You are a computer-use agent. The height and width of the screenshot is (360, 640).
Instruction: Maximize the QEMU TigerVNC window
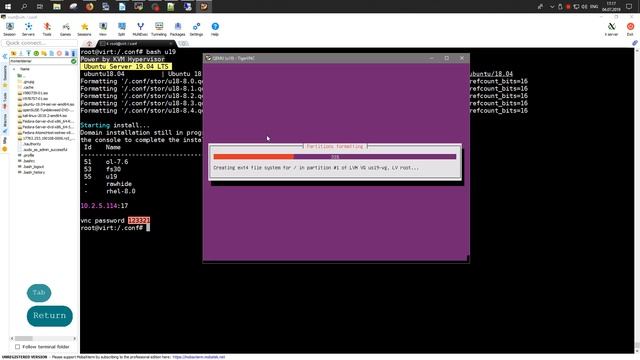[447, 58]
